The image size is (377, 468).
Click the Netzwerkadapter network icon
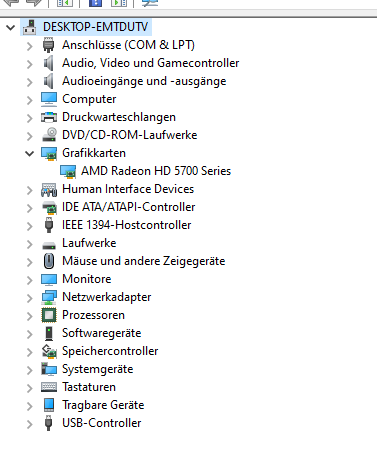[49, 297]
